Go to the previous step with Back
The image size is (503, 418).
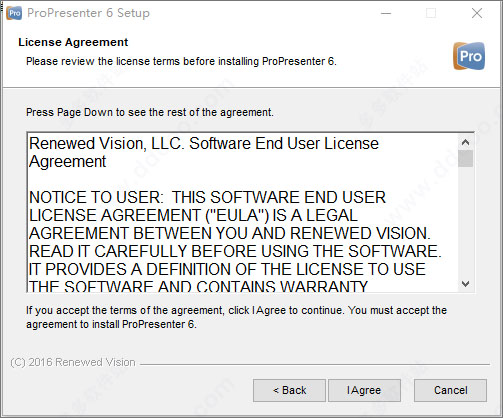point(289,390)
